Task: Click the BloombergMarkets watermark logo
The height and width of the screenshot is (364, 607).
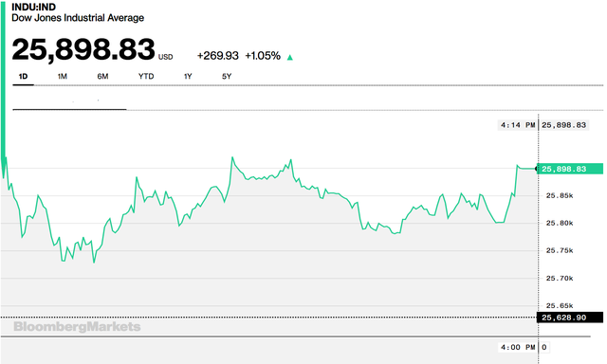Action: (77, 327)
